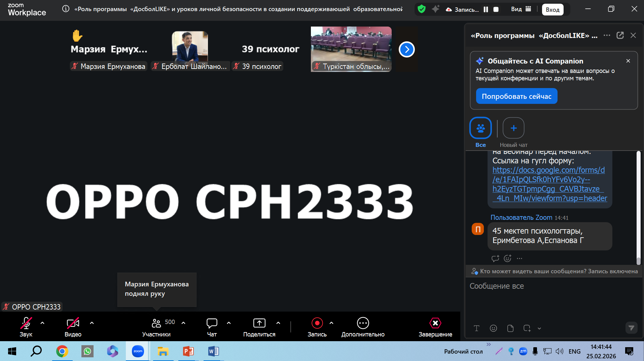Pause the cloud recording in title bar

486,9
